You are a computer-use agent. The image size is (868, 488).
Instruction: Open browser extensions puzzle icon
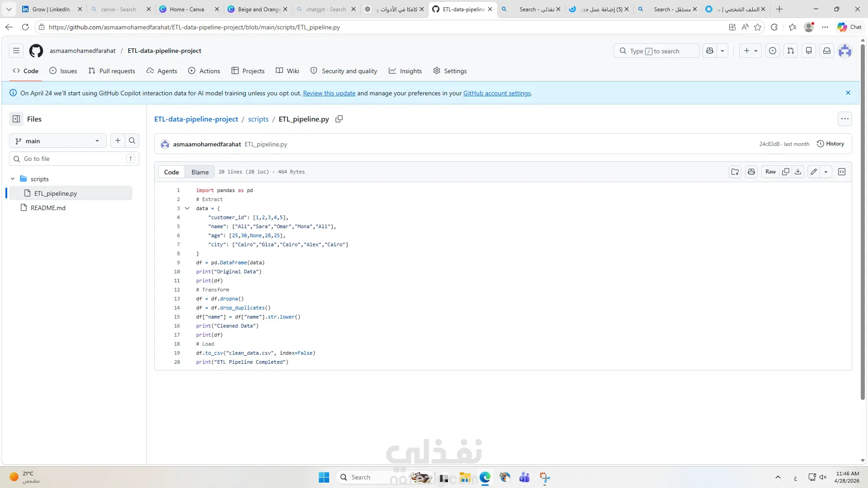tap(774, 27)
